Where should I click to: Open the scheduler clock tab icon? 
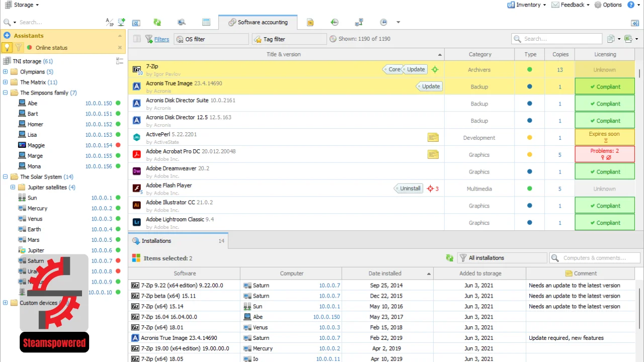383,23
